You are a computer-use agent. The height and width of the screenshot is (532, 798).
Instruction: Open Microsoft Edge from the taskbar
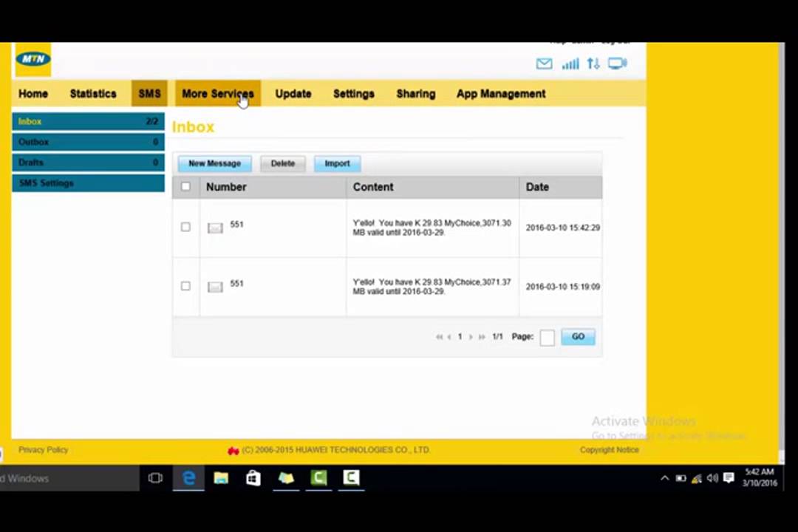point(189,478)
